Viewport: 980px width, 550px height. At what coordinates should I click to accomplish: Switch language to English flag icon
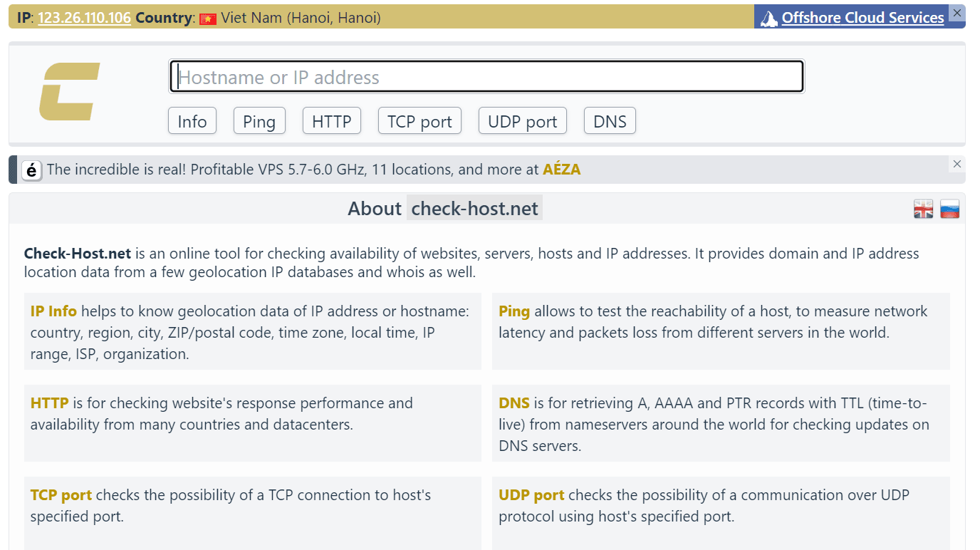[924, 209]
